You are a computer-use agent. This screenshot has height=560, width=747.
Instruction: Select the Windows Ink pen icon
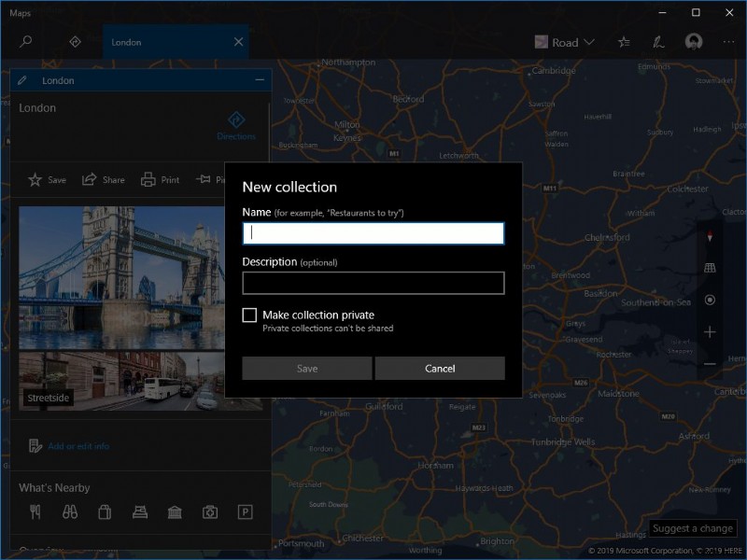click(658, 41)
